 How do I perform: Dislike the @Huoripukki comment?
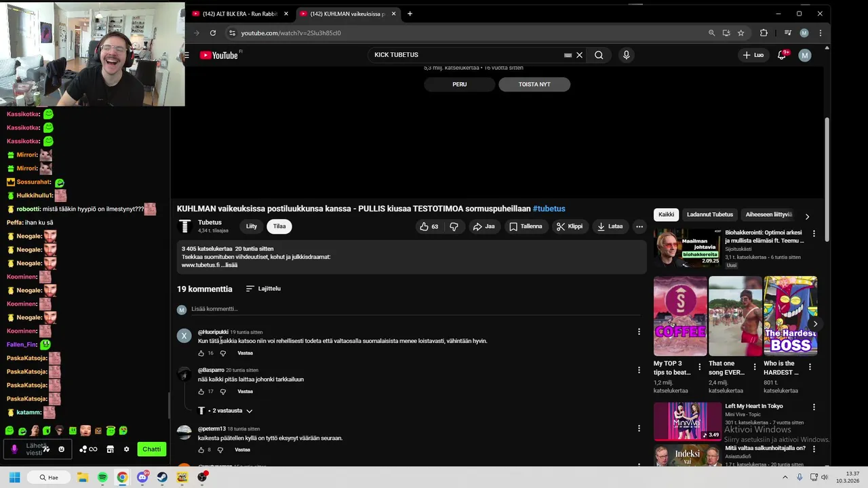tap(223, 353)
